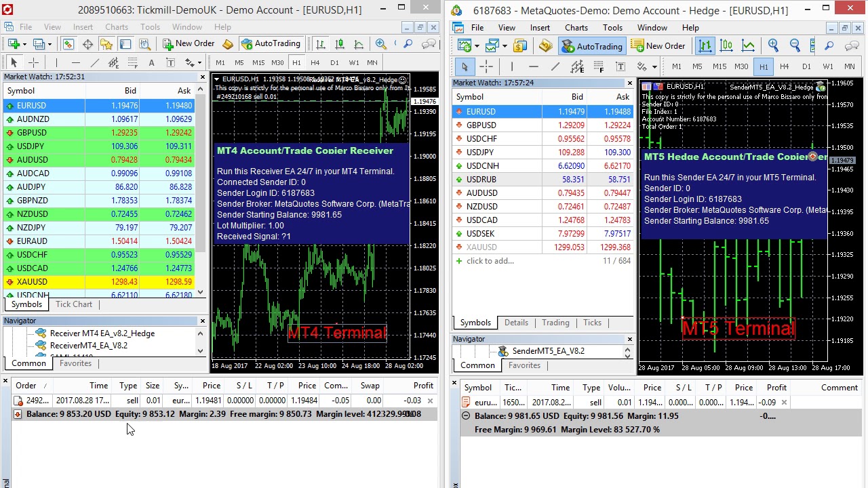
Task: Select SenderMT5_EA_V8.2 in MT5 Navigator
Action: coord(548,351)
